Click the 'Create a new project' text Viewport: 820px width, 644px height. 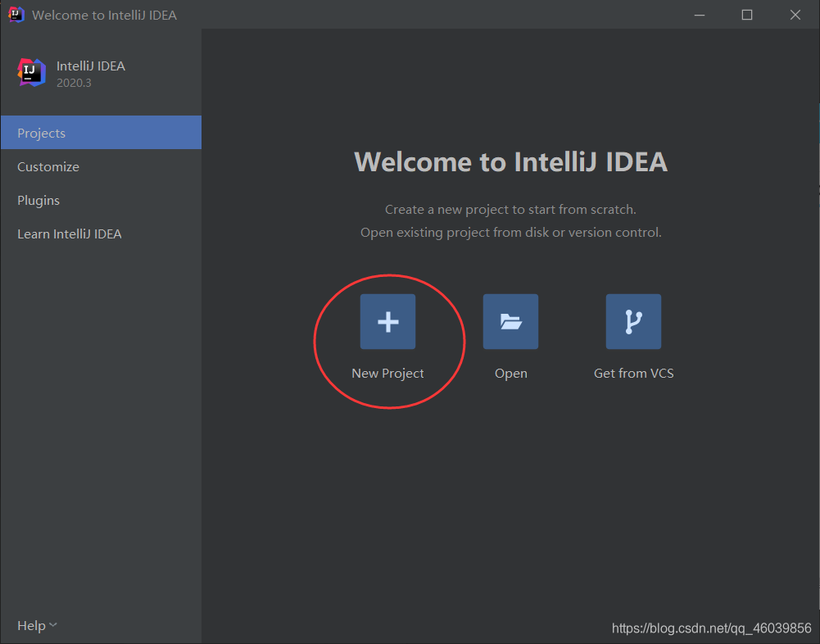(x=510, y=209)
